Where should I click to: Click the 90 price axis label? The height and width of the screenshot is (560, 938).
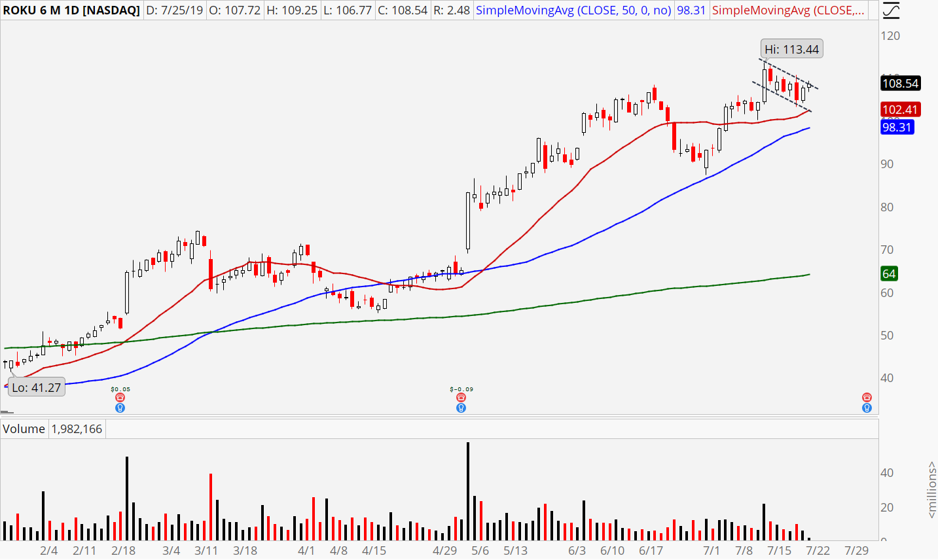(x=887, y=164)
